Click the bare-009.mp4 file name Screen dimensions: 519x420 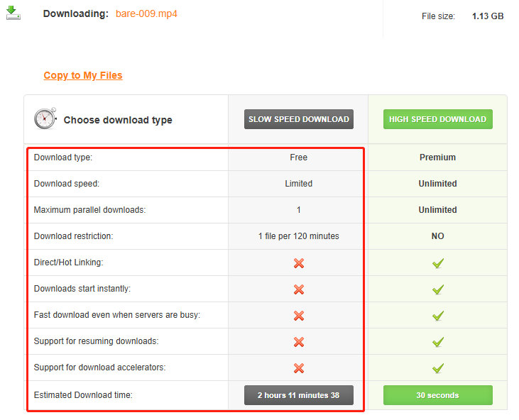point(146,13)
